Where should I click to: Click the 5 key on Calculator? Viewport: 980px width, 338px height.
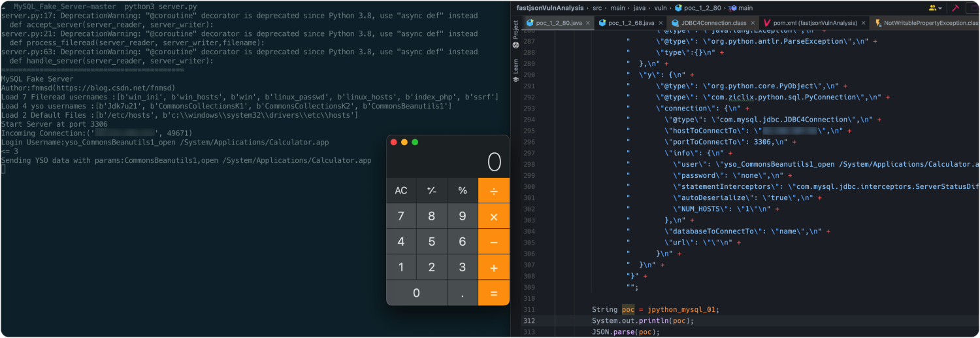[x=432, y=241]
